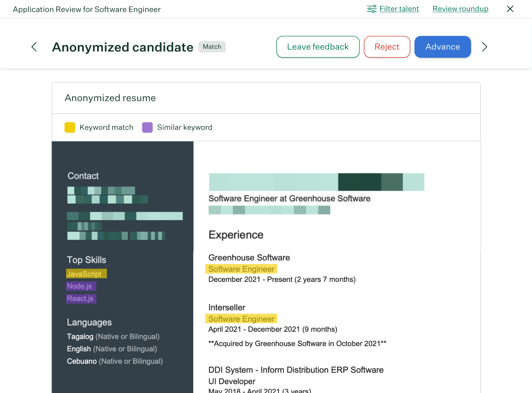Viewport: 532px width, 393px height.
Task: Click the Anonymized candidate heading
Action: [122, 47]
